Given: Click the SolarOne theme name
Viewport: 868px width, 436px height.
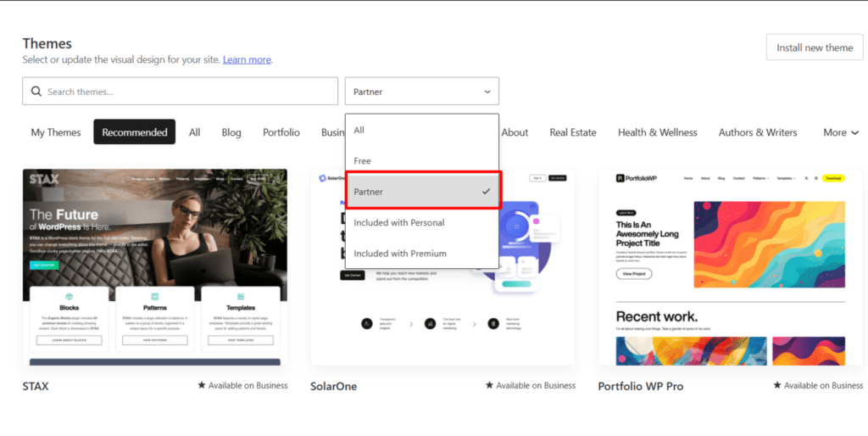Looking at the screenshot, I should [x=333, y=386].
